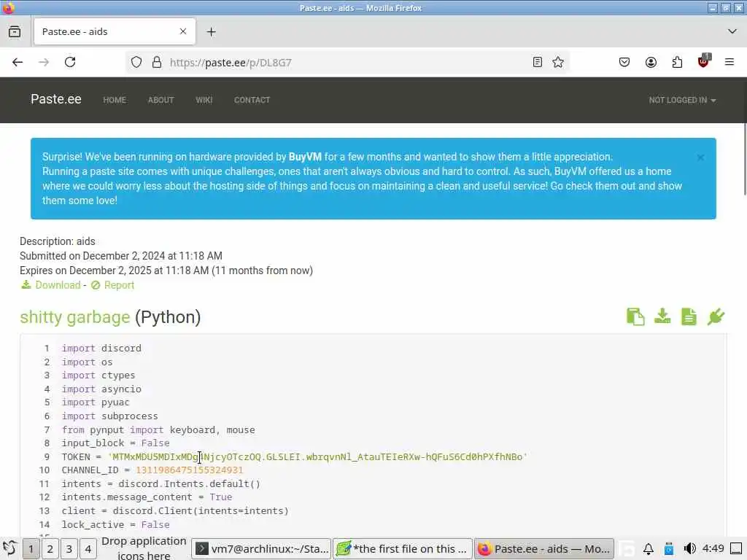Switch to workspace 2
This screenshot has height=560, width=747.
tap(50, 549)
